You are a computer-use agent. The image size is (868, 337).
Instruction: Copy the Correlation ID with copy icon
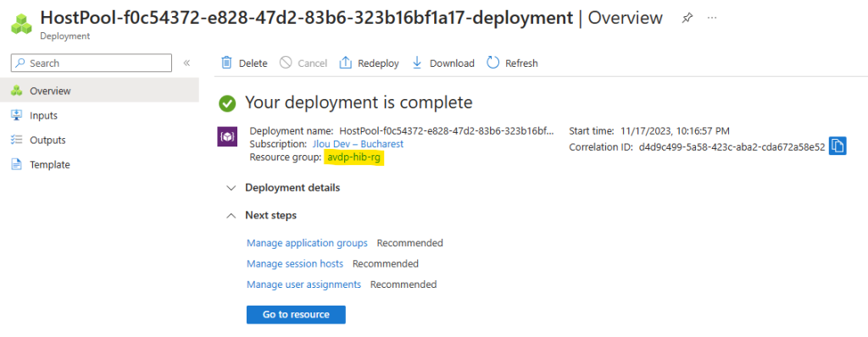[837, 146]
